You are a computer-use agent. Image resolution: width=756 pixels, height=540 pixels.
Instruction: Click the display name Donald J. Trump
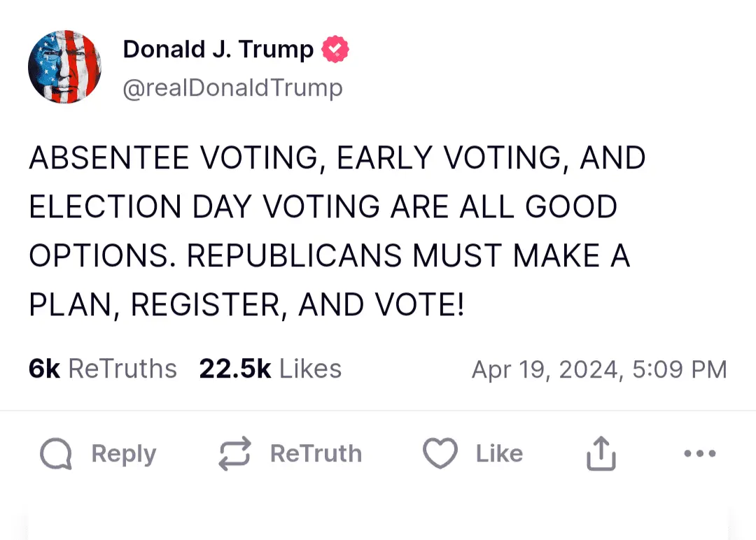(218, 50)
